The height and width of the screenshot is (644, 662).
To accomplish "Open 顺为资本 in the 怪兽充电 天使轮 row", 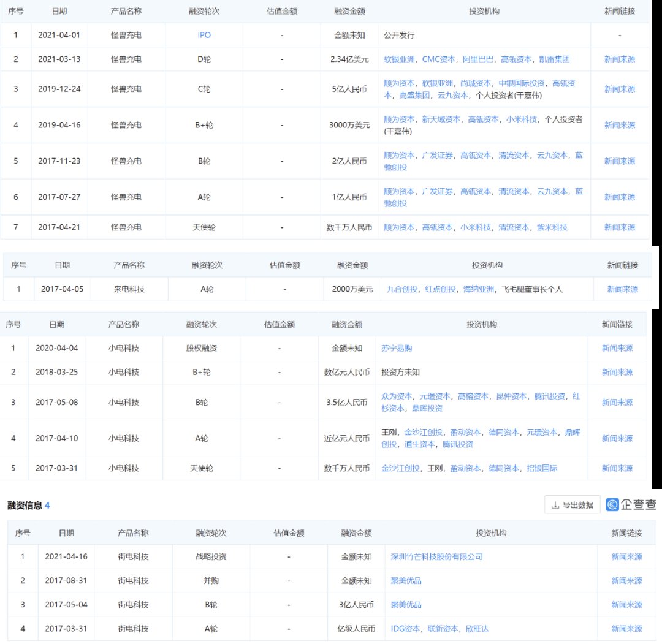I will (x=399, y=227).
